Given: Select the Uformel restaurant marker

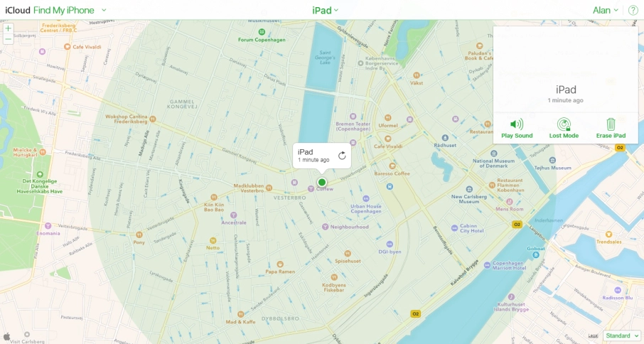Looking at the screenshot, I should pyautogui.click(x=387, y=118).
